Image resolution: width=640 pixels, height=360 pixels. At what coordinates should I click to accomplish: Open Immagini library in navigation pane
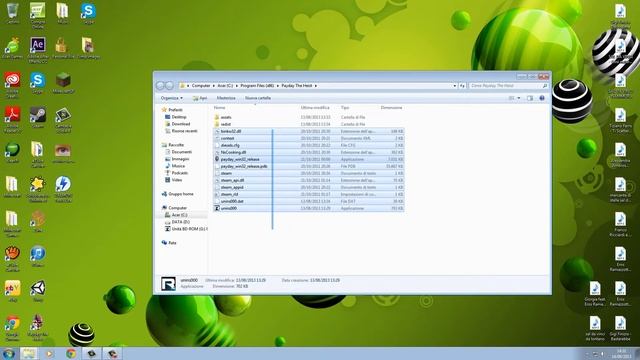coord(177,159)
